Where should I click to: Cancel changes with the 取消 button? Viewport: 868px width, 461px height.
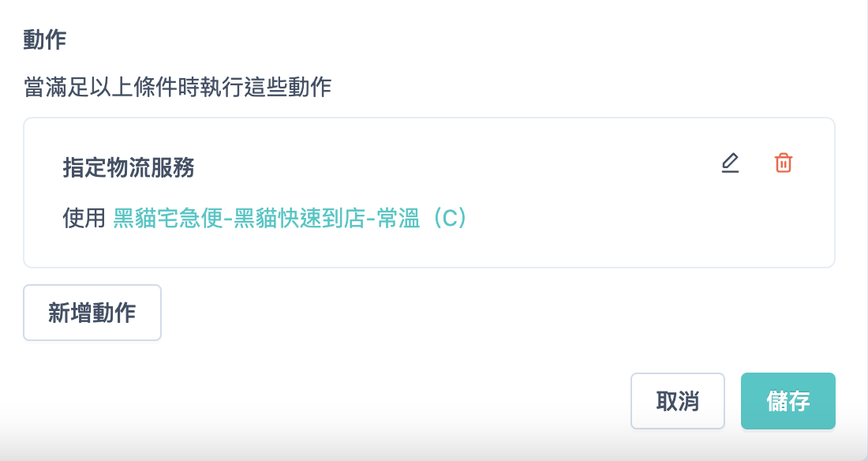pyautogui.click(x=678, y=400)
